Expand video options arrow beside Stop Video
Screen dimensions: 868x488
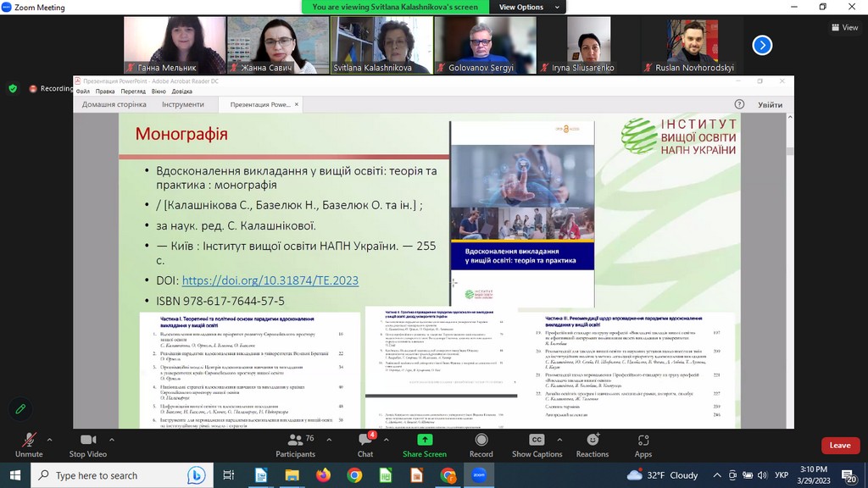(x=116, y=440)
